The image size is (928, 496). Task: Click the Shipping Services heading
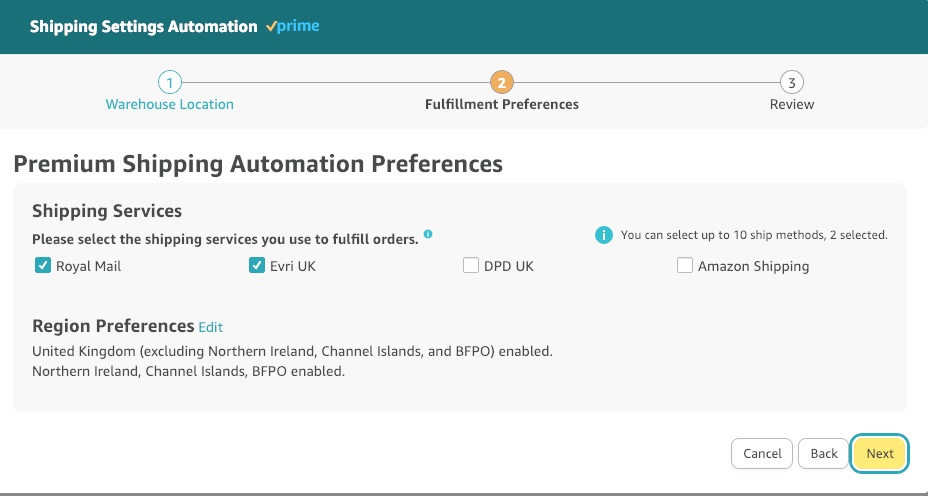(107, 211)
